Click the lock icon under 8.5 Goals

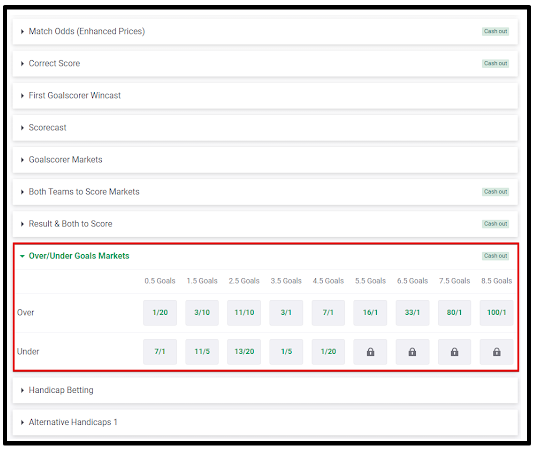(496, 352)
